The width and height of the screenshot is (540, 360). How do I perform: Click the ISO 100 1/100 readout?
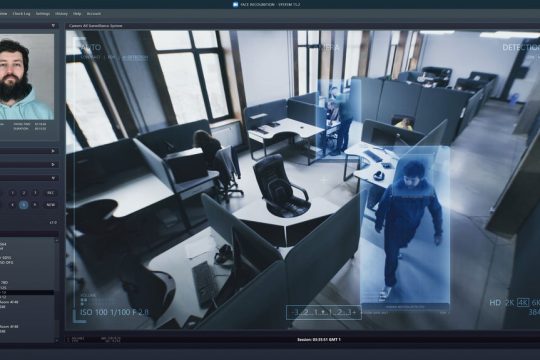[114, 312]
